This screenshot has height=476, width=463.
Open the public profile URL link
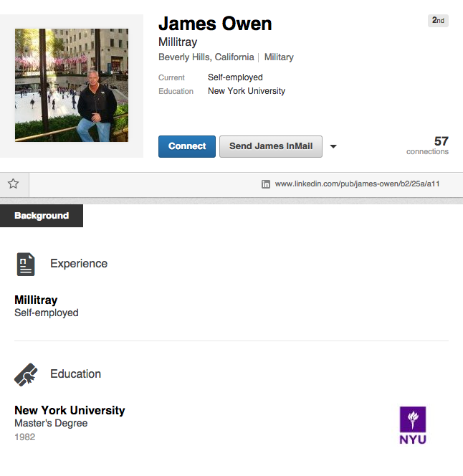click(357, 184)
